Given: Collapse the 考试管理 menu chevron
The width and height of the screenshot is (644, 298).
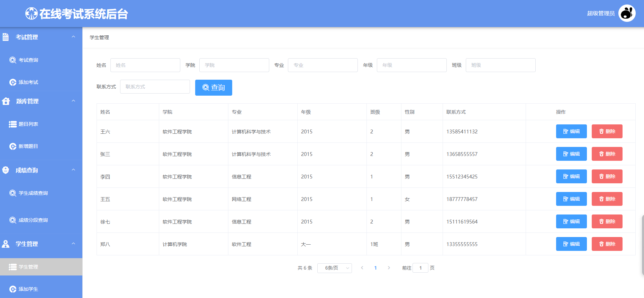Looking at the screenshot, I should click(x=73, y=37).
